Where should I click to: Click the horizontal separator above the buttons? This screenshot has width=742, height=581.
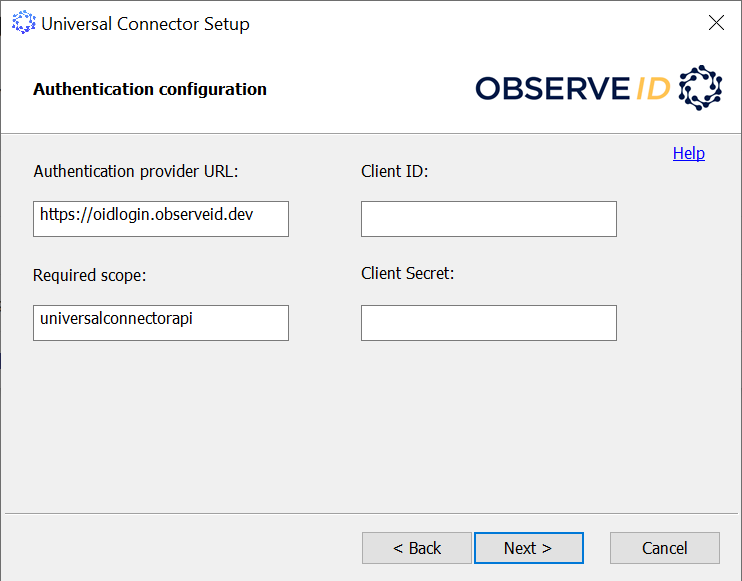tap(370, 513)
